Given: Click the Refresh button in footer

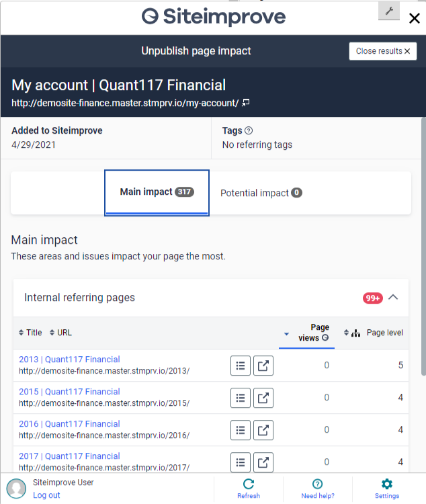Looking at the screenshot, I should click(x=249, y=489).
